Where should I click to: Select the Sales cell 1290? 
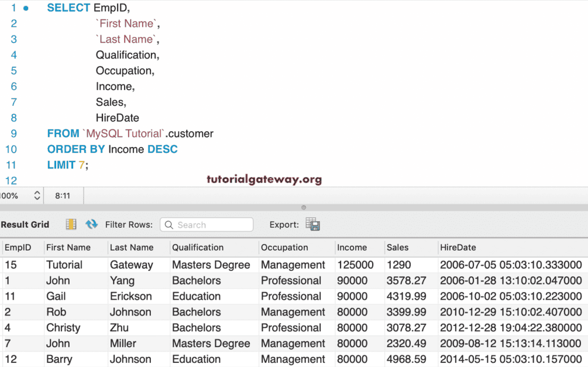click(399, 265)
